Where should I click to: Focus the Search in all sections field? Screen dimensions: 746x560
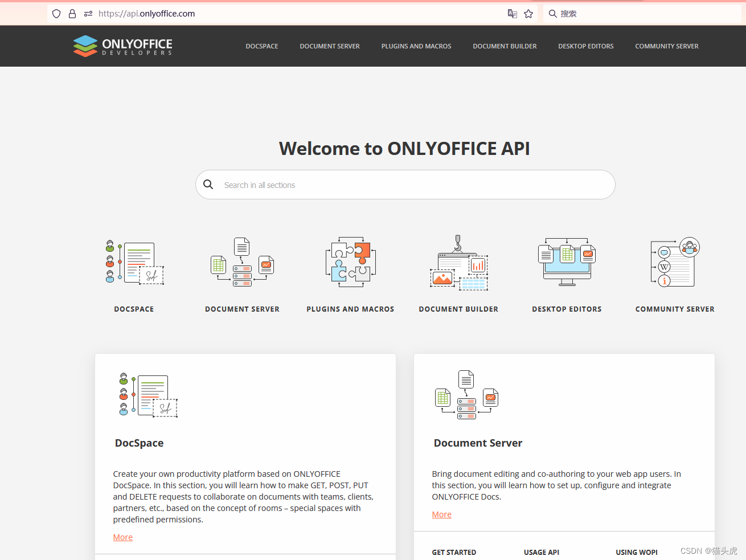coord(405,185)
